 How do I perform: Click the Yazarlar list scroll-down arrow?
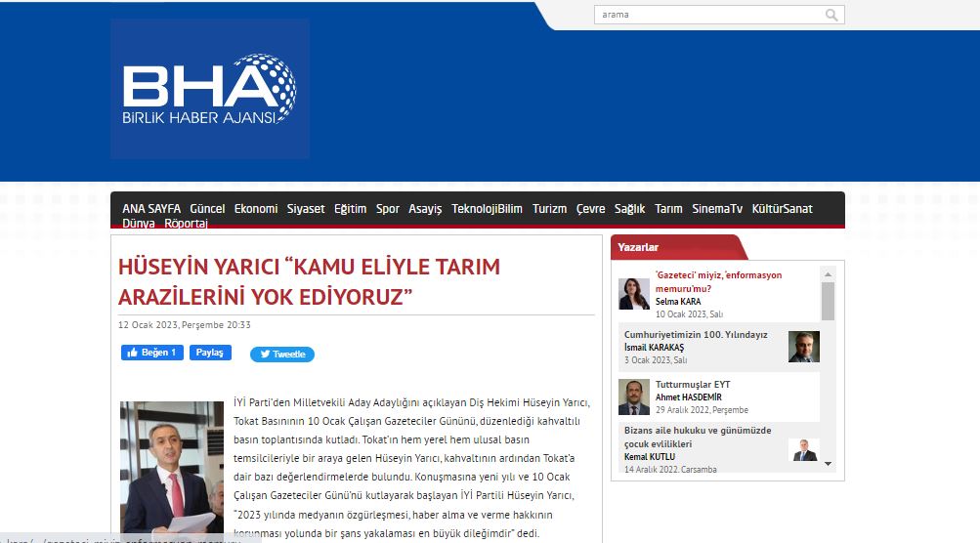tap(828, 464)
